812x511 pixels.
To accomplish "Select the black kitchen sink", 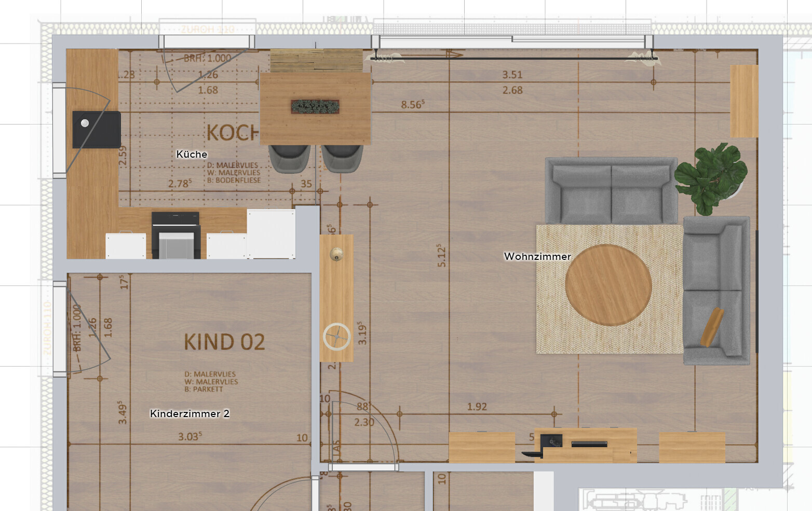I will (x=96, y=129).
